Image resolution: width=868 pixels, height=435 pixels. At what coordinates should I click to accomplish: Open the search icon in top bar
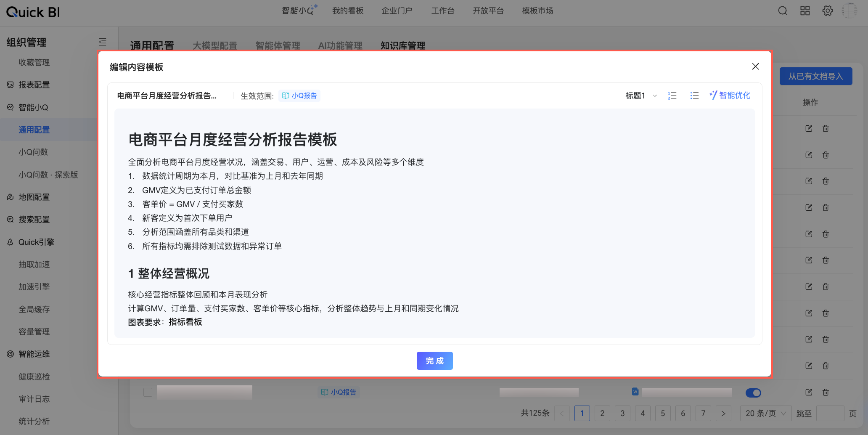(783, 11)
